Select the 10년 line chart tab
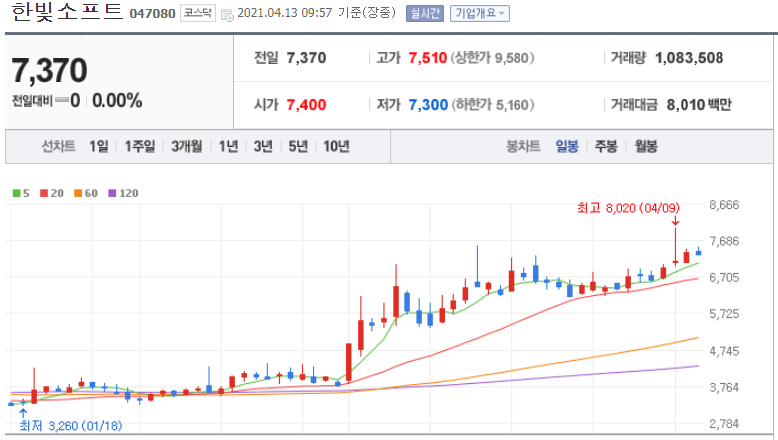The image size is (778, 440). [336, 146]
